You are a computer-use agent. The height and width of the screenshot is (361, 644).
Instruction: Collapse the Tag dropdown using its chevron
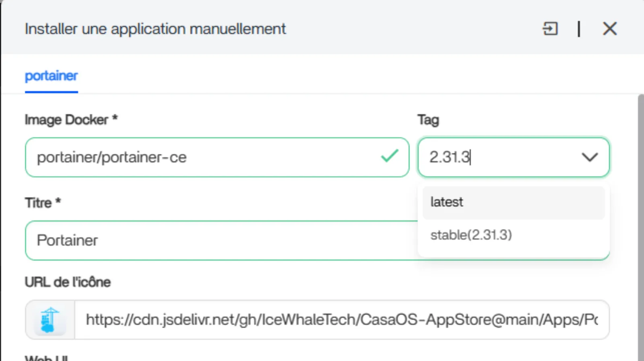point(589,157)
